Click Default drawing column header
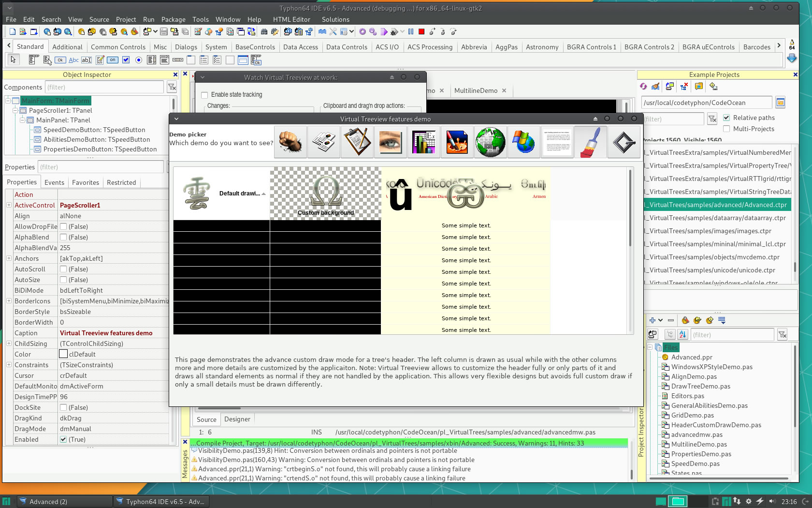Image resolution: width=812 pixels, height=508 pixels. pos(221,194)
